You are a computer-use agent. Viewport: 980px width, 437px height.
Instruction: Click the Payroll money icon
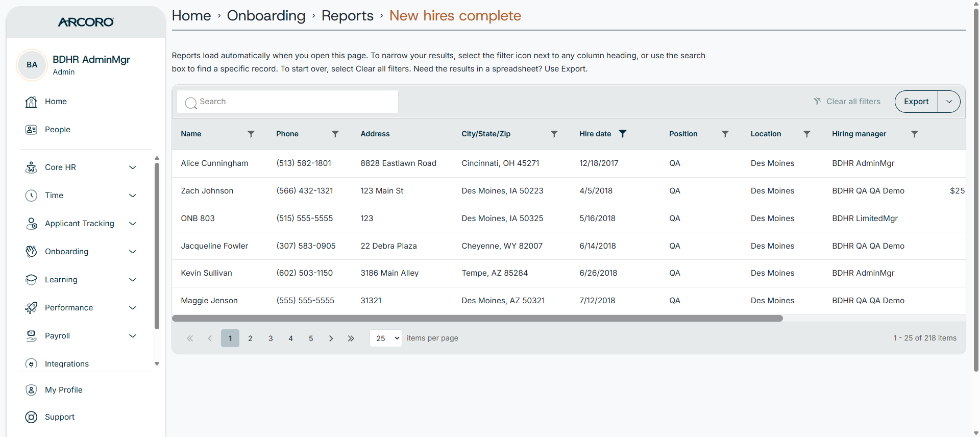coord(31,336)
